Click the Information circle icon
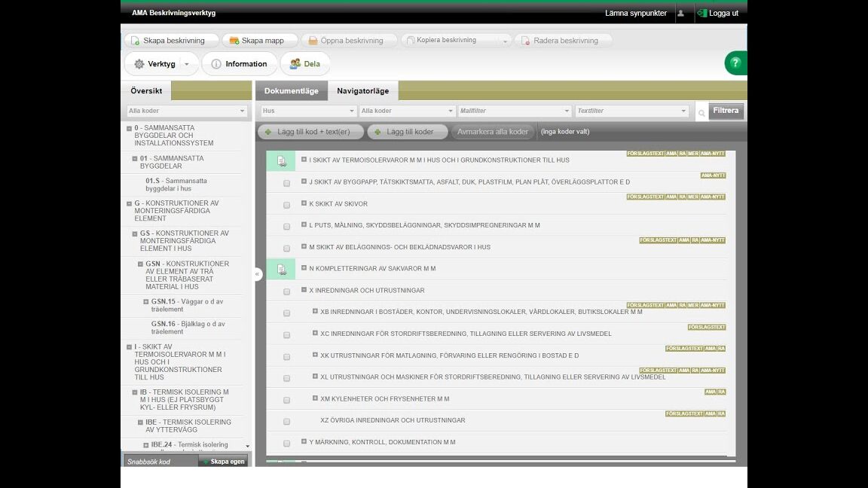868x488 pixels. pos(216,64)
